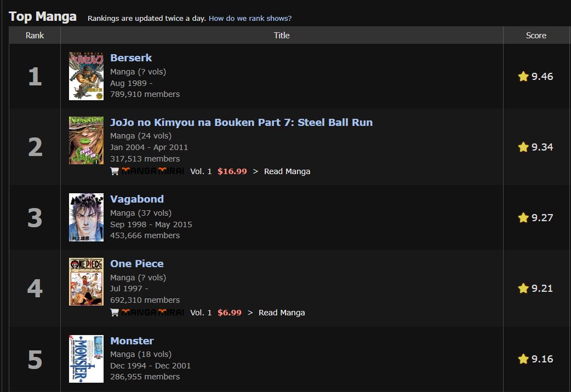Click 'Jul 1997 -' date text
Screen dimensions: 571x392
[129, 289]
